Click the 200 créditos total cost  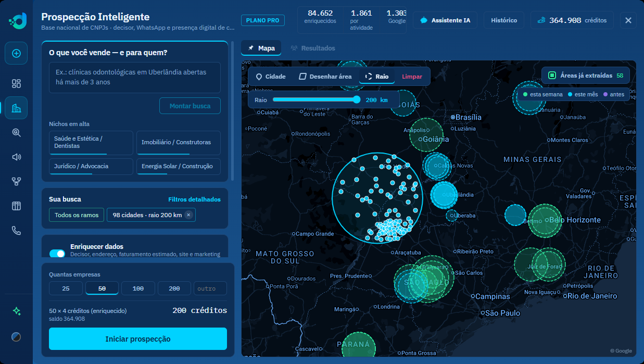click(200, 310)
